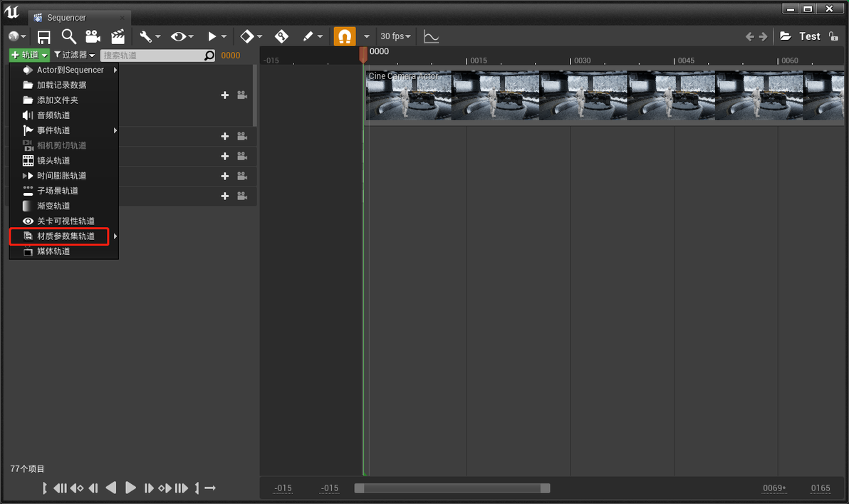Click the Test sequence breadcrumb

point(810,36)
